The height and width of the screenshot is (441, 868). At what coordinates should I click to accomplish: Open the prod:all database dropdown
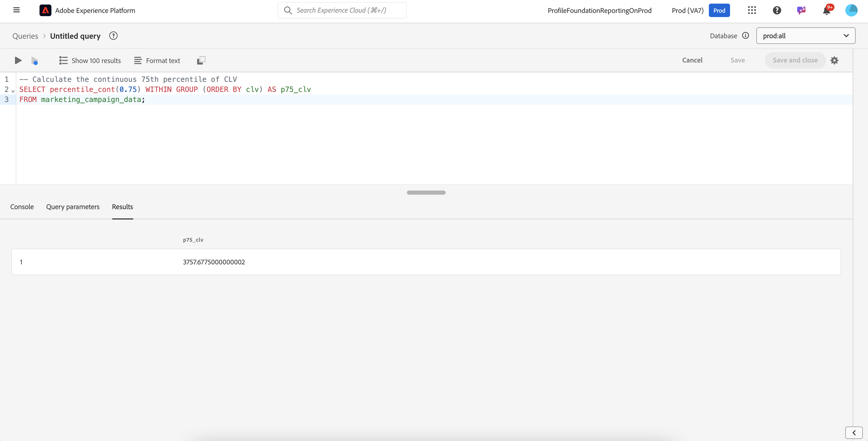click(x=805, y=36)
